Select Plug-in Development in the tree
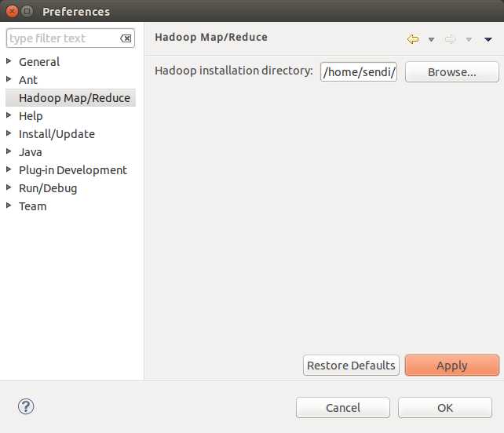Image resolution: width=504 pixels, height=433 pixels. [x=73, y=170]
